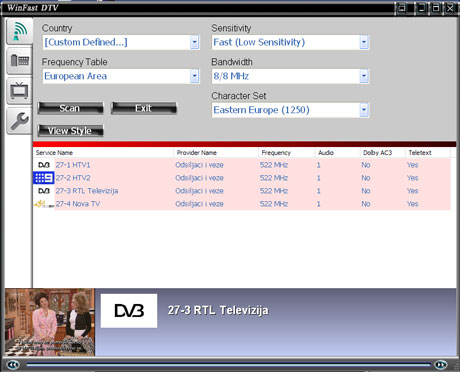This screenshot has width=460, height=372.
Task: Open the wrench settings sidebar icon
Action: 20,121
